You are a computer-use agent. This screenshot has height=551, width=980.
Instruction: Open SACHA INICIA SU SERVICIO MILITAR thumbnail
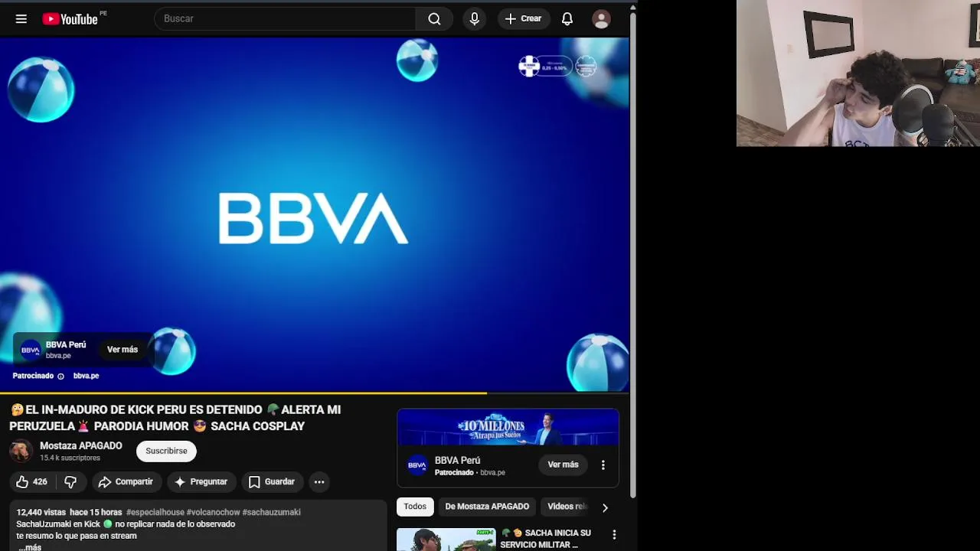(x=446, y=540)
